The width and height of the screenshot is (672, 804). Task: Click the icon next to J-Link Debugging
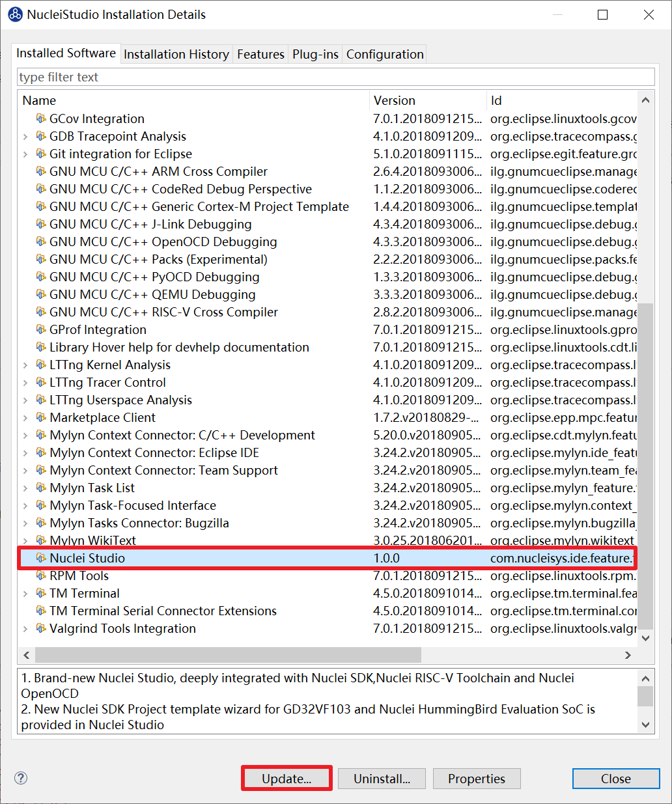(x=41, y=224)
